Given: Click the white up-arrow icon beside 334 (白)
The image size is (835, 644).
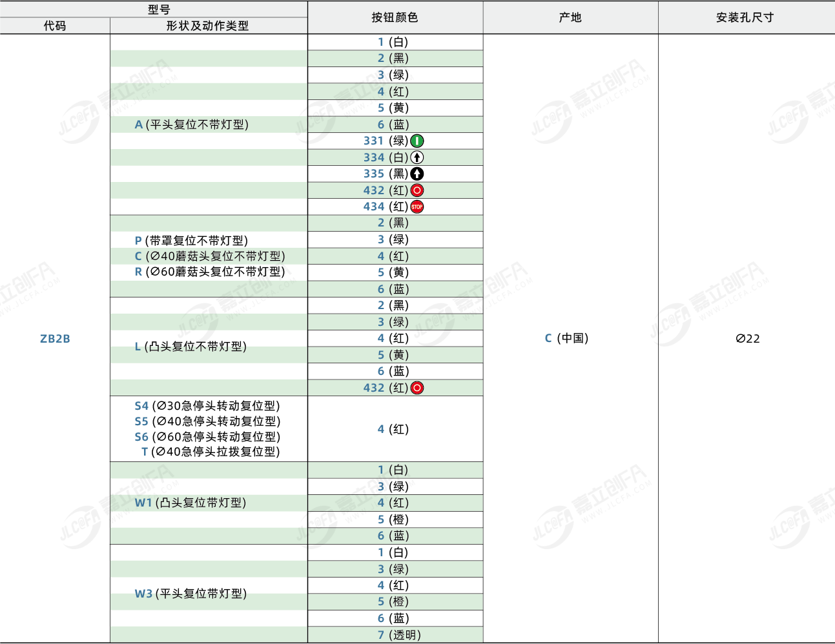Looking at the screenshot, I should tap(417, 157).
